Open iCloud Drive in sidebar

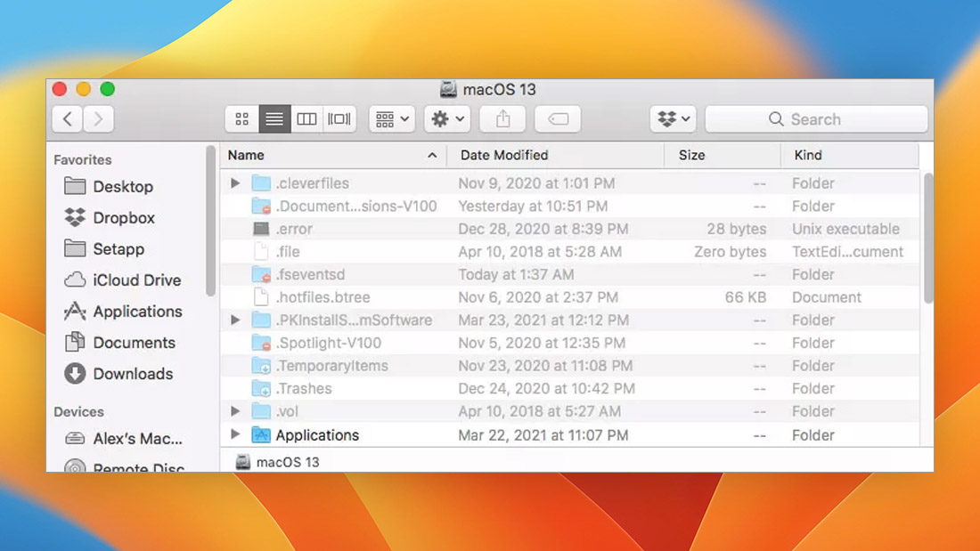123,280
